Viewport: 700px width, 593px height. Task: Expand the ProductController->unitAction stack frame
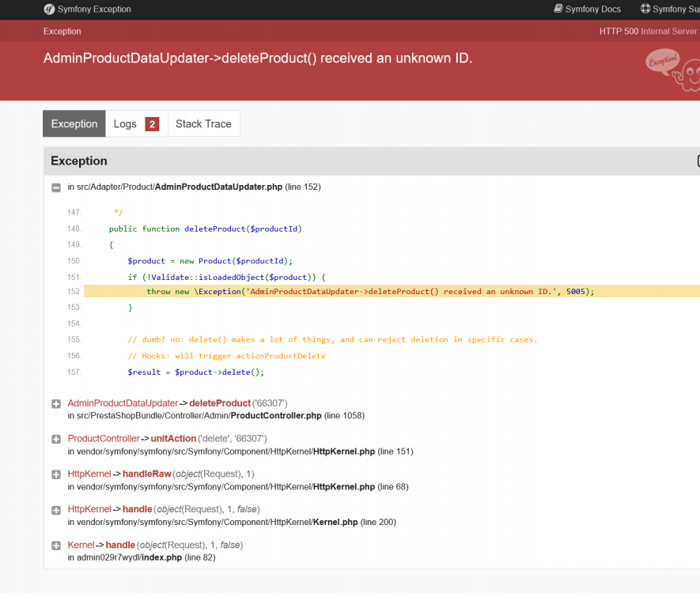pos(55,439)
